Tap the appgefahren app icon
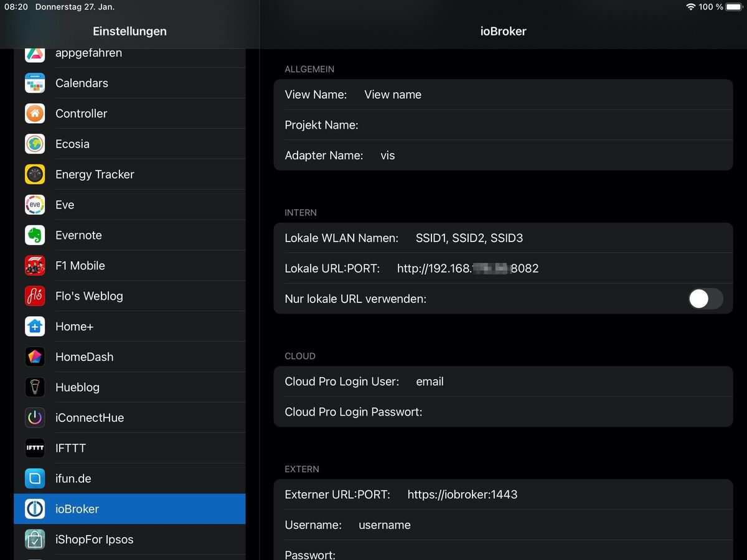Screen dimensions: 747x560 [35, 55]
